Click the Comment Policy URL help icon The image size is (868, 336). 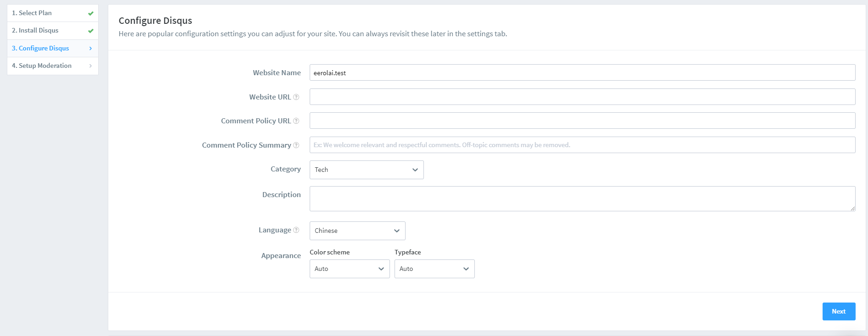(296, 121)
